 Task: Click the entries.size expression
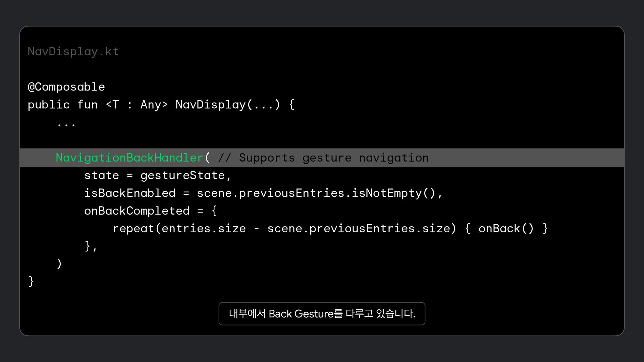[x=204, y=229]
